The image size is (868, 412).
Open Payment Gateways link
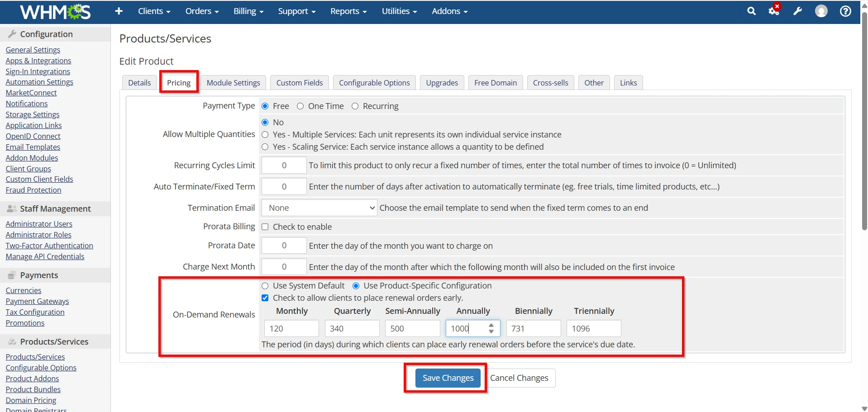pyautogui.click(x=38, y=301)
